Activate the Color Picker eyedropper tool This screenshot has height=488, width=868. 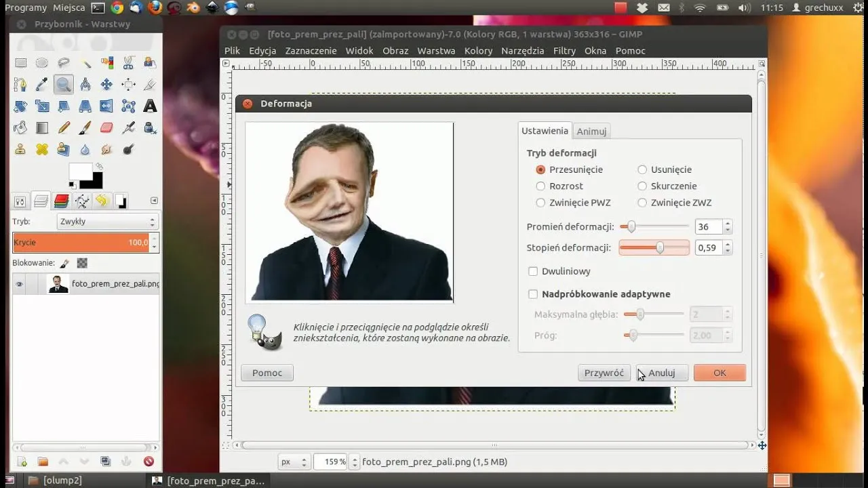point(42,85)
